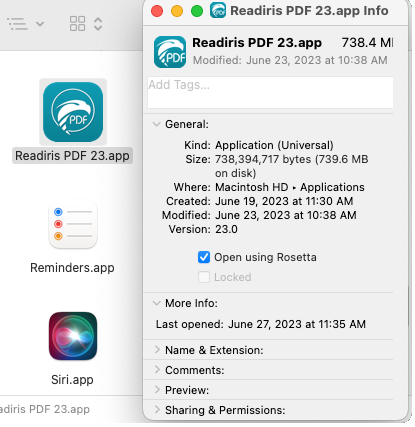Expand the Comments section

coord(157,370)
